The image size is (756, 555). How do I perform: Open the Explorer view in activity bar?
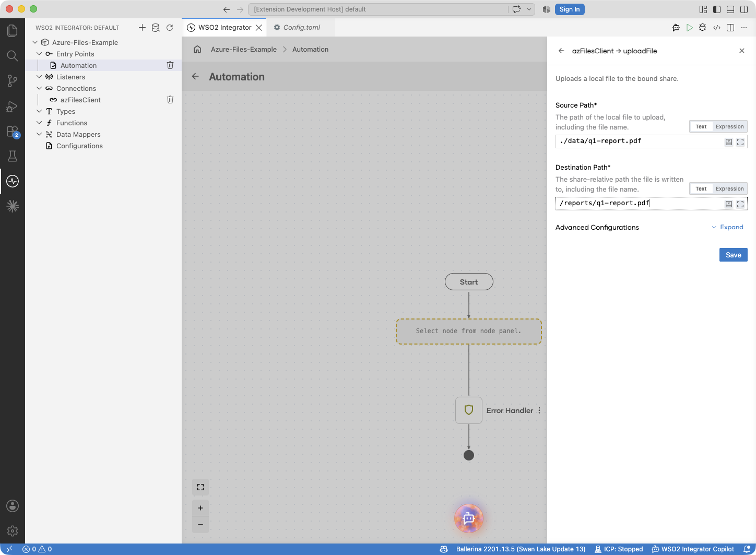click(x=12, y=31)
